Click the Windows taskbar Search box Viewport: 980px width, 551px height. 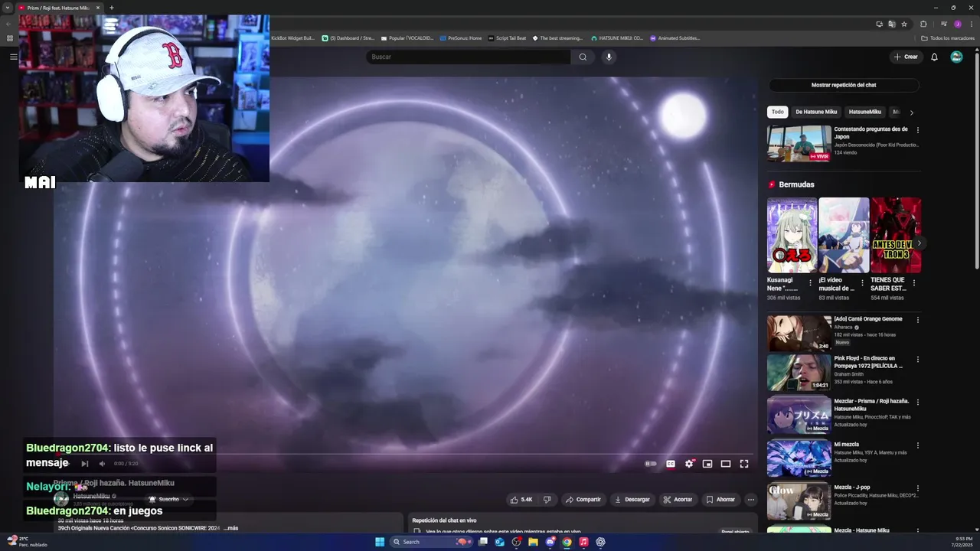[x=433, y=542]
